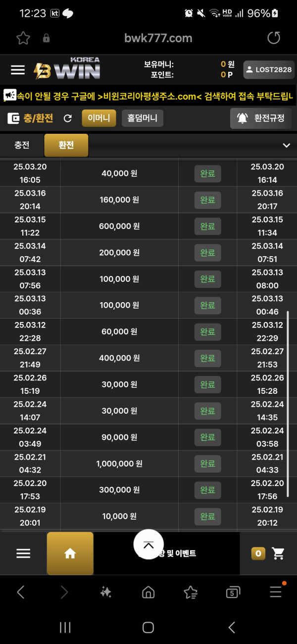Open the LOST2828 account menu
This screenshot has height=644, width=297.
pos(269,70)
